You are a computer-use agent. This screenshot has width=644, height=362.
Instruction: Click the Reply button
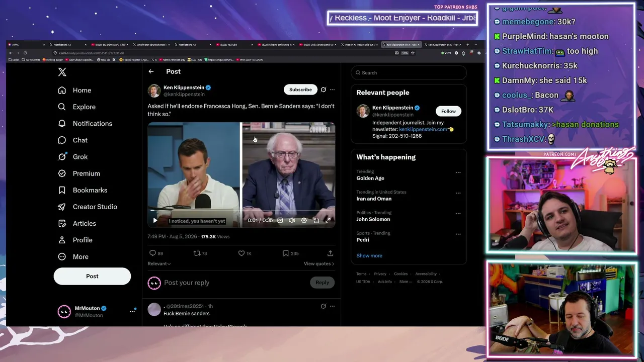pyautogui.click(x=322, y=283)
